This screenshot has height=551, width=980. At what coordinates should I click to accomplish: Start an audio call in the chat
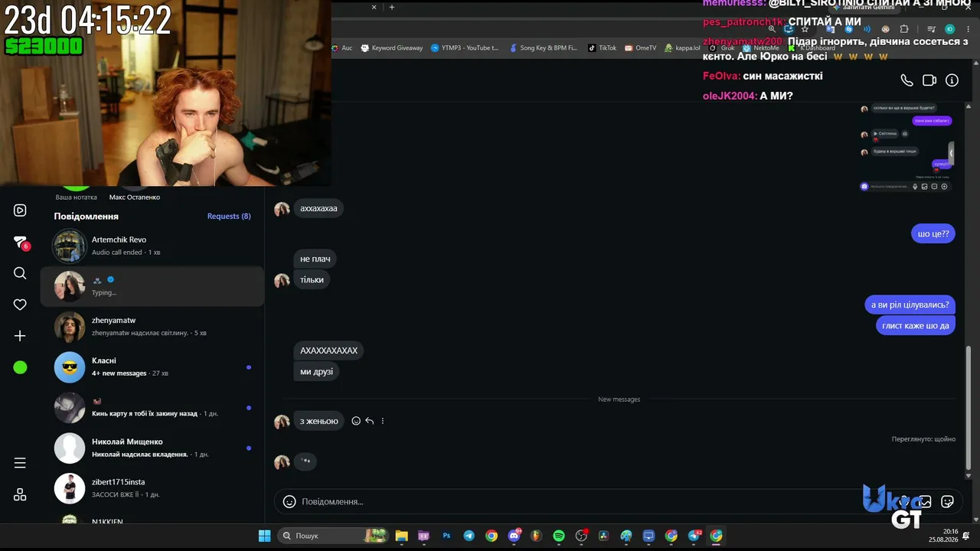(906, 80)
